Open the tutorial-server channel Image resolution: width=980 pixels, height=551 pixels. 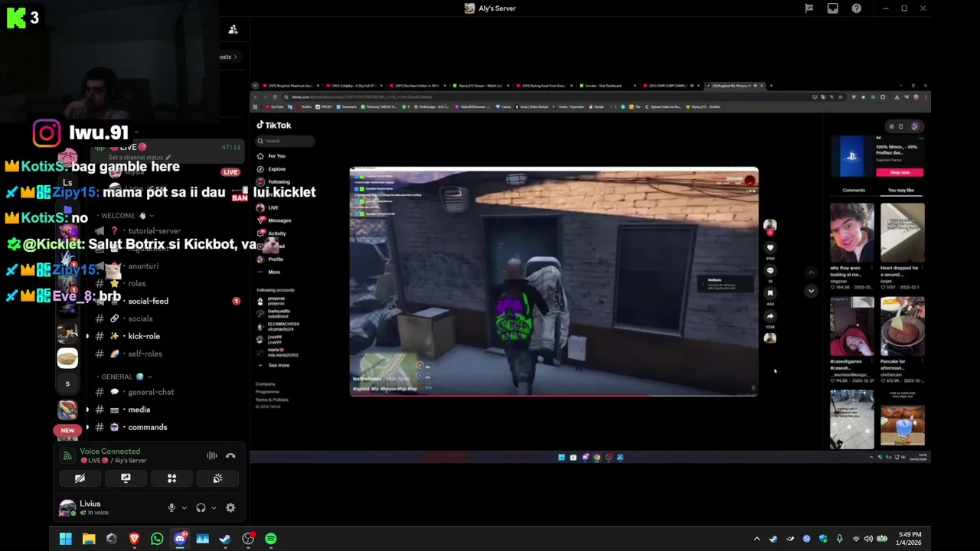pyautogui.click(x=154, y=230)
